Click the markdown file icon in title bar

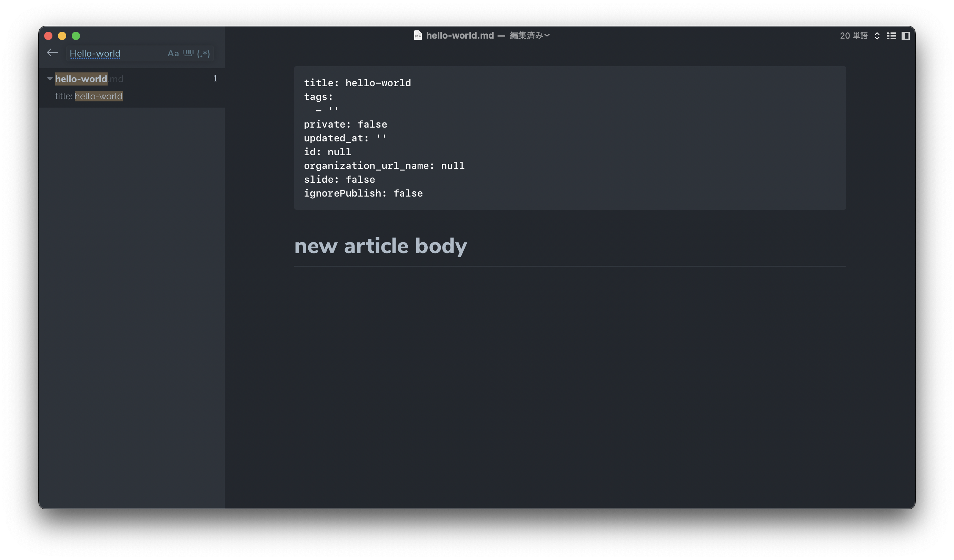click(x=418, y=36)
